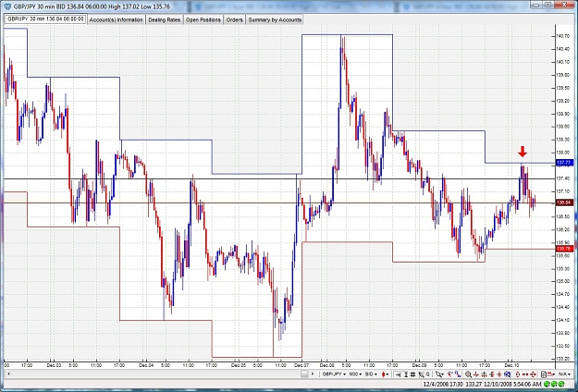
Task: Click the blue 137.77 price label
Action: coord(564,163)
